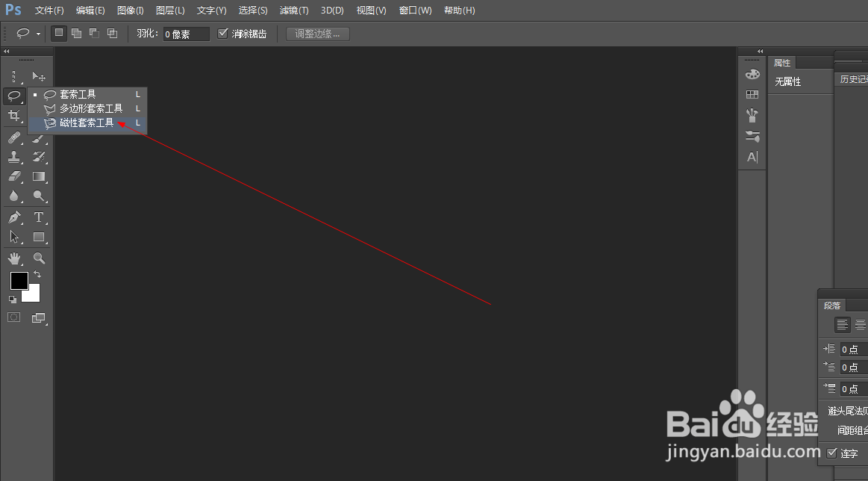
Task: Toggle the 连字 checkbox in the Paragraph panel
Action: (x=833, y=453)
